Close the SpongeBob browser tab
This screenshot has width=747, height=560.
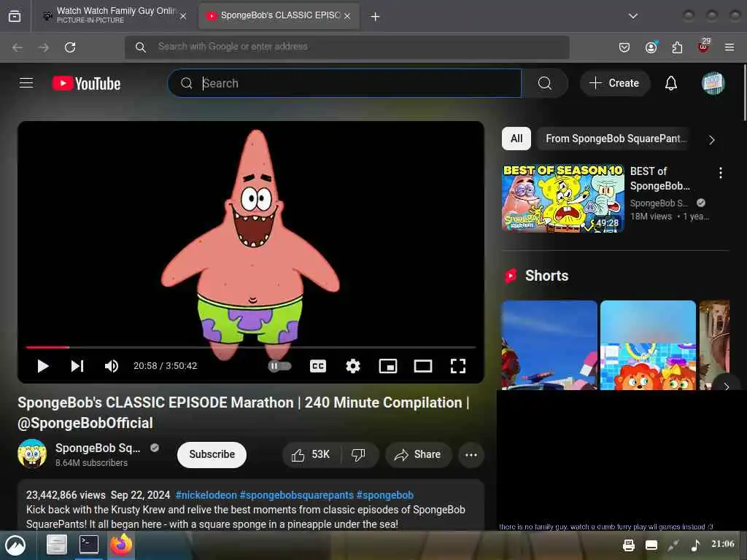click(347, 16)
